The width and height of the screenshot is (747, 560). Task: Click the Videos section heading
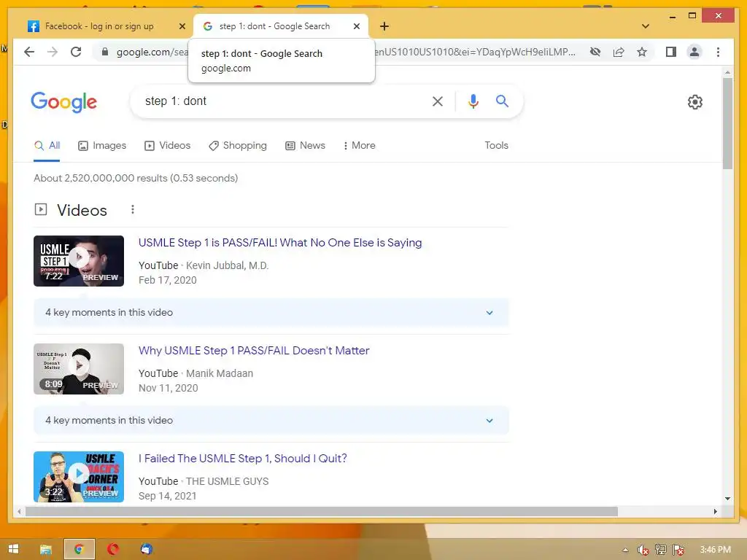(82, 210)
